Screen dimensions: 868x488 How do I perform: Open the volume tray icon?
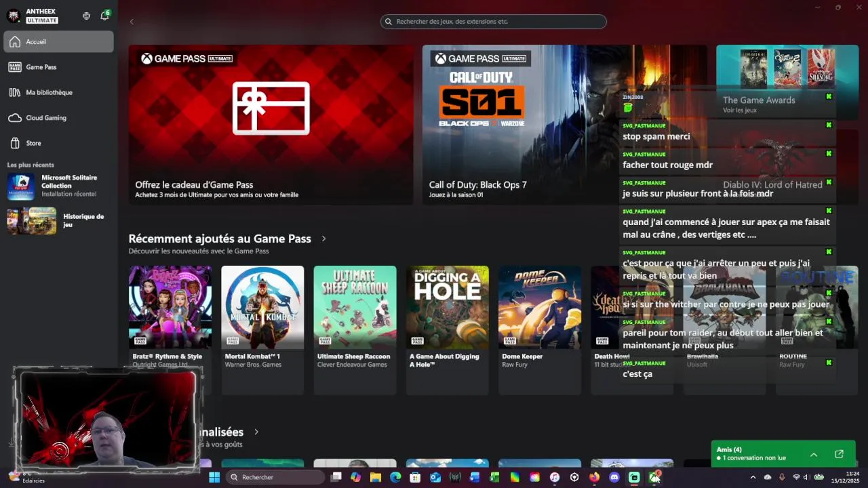click(x=806, y=477)
